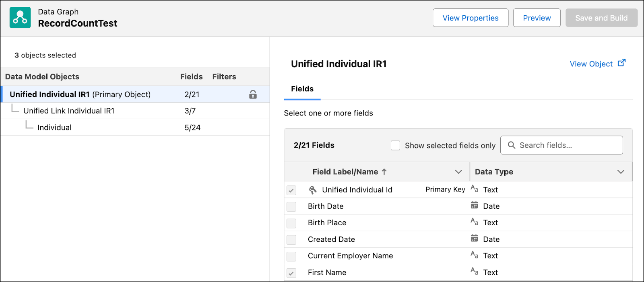Click the calendar icon in the Birth Date row
Viewport: 644px width, 282px height.
474,206
